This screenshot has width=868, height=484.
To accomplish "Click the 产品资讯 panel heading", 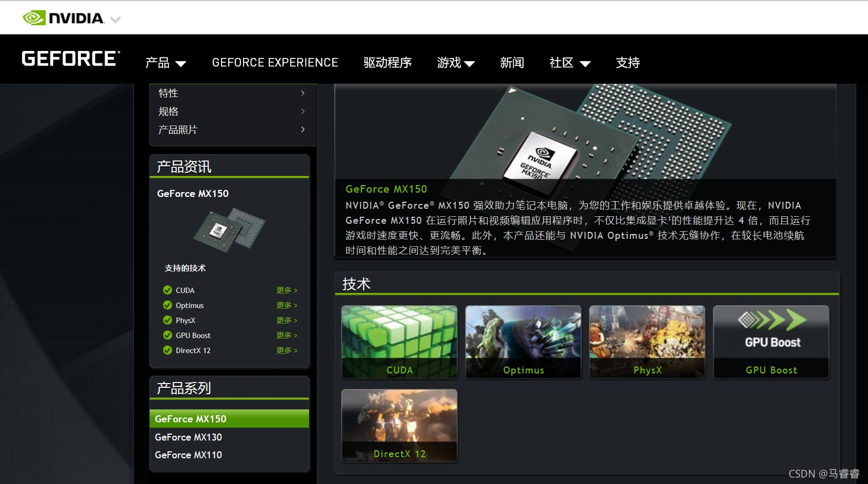I will pyautogui.click(x=184, y=166).
